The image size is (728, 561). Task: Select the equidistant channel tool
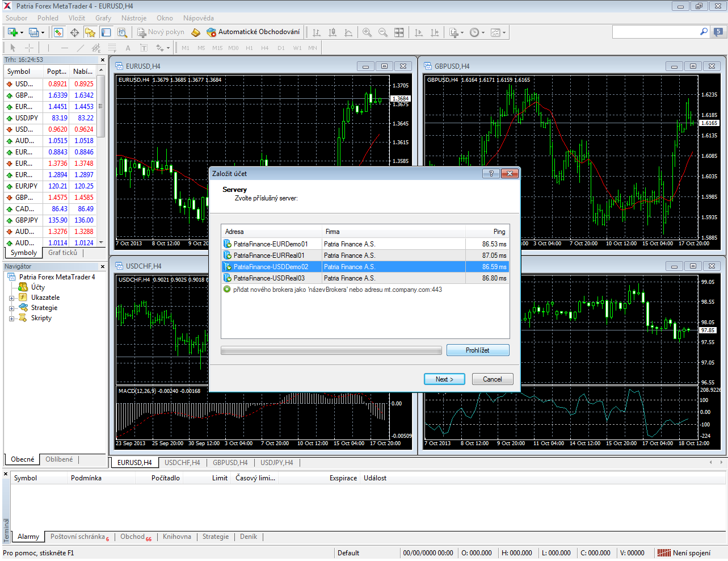[96, 48]
